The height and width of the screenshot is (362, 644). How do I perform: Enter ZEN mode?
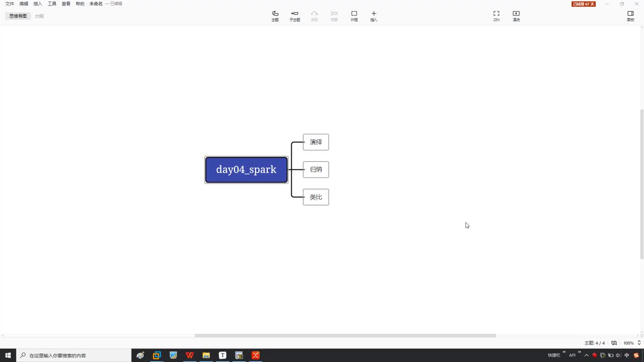(496, 16)
